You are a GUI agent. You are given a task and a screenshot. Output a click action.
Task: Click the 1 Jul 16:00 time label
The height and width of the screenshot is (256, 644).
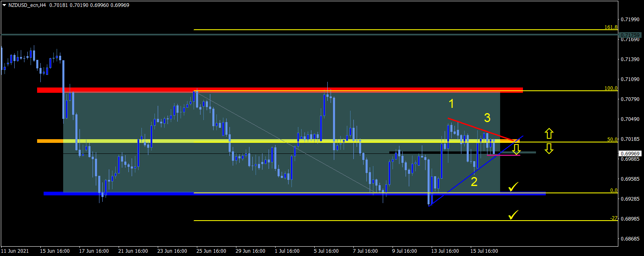287,251
